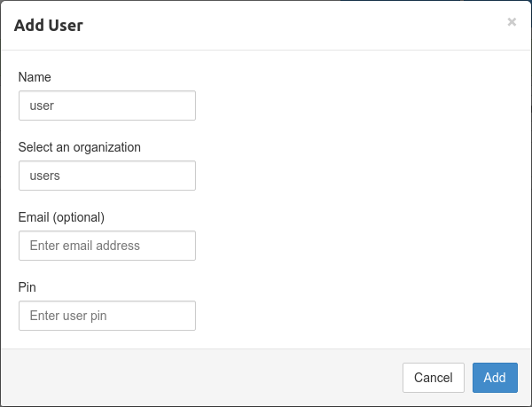Image resolution: width=532 pixels, height=407 pixels.
Task: Confirm with the blue Add button
Action: (495, 378)
